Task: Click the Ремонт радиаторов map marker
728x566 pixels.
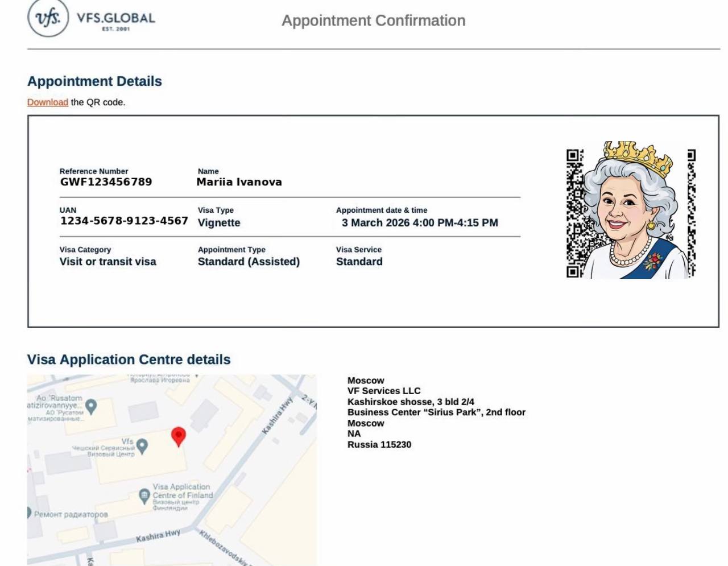Action: 28,513
